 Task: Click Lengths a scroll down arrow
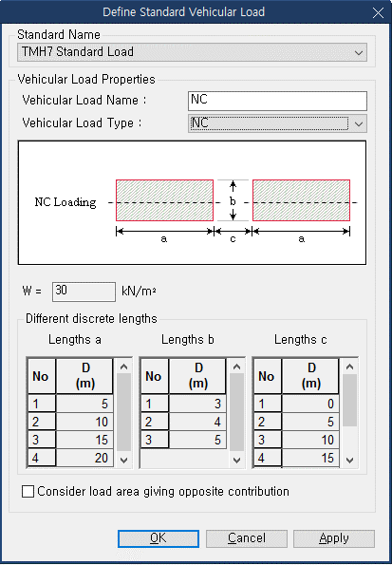pos(124,460)
